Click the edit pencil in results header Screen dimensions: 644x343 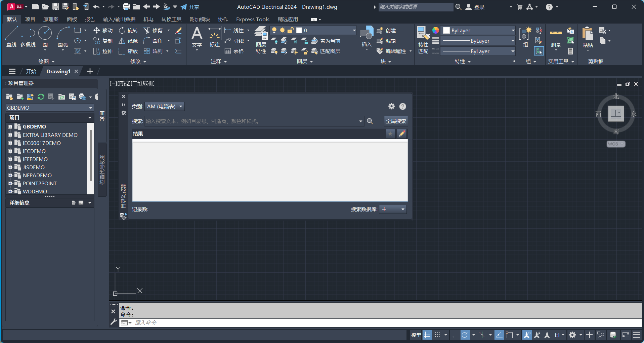(402, 134)
